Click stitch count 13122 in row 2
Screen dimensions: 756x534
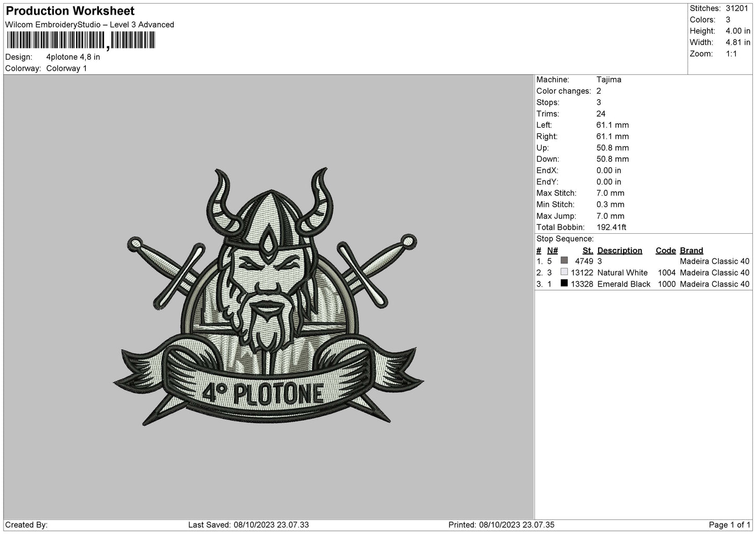click(582, 273)
